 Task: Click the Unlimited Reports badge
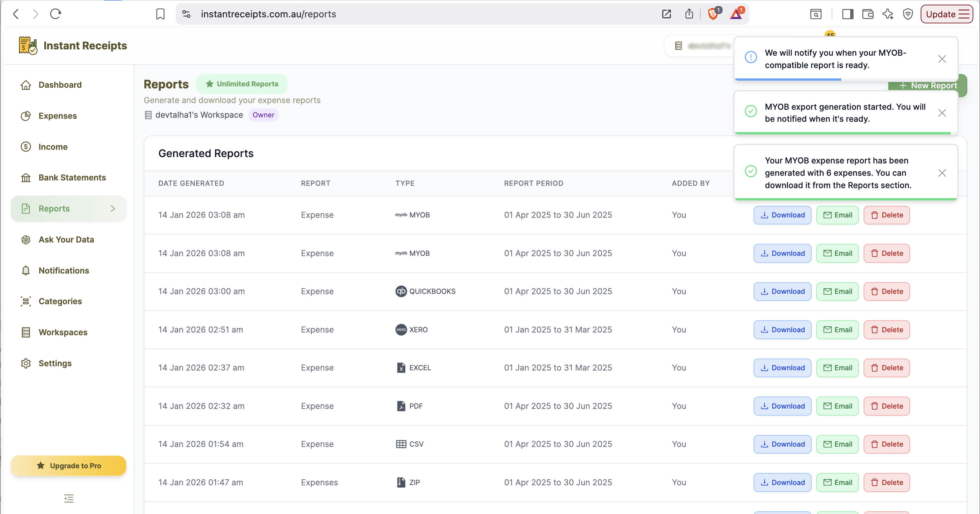click(x=242, y=84)
